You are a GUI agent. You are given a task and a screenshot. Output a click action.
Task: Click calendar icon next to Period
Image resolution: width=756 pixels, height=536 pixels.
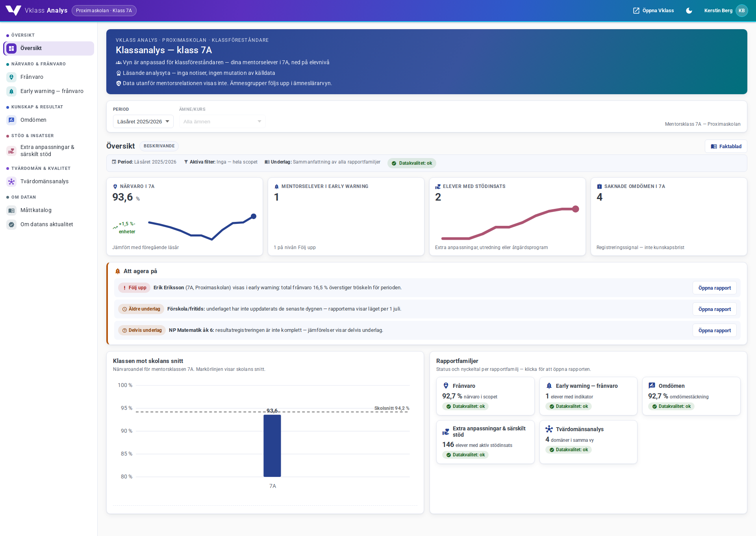[x=114, y=162]
